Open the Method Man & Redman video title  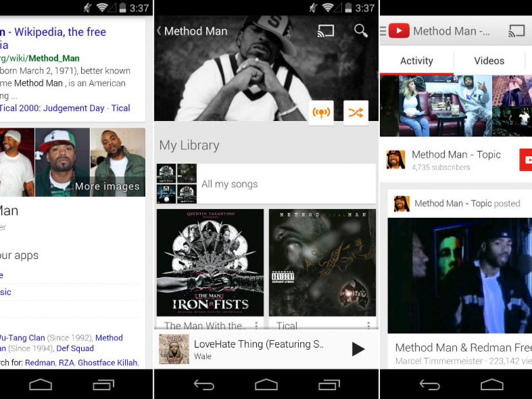[463, 347]
